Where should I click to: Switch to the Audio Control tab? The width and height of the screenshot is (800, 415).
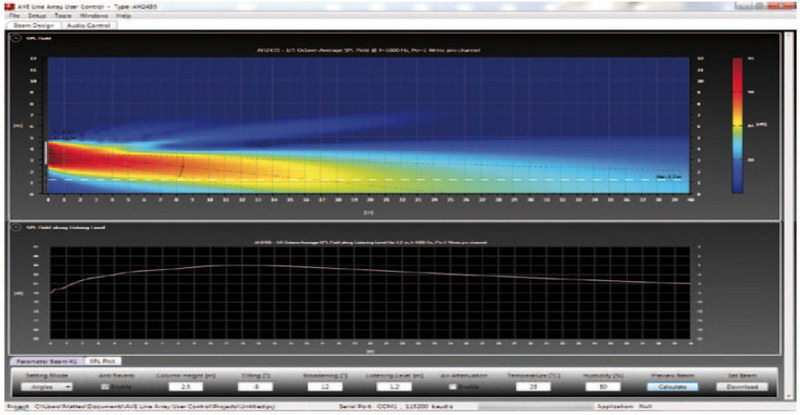pyautogui.click(x=88, y=25)
